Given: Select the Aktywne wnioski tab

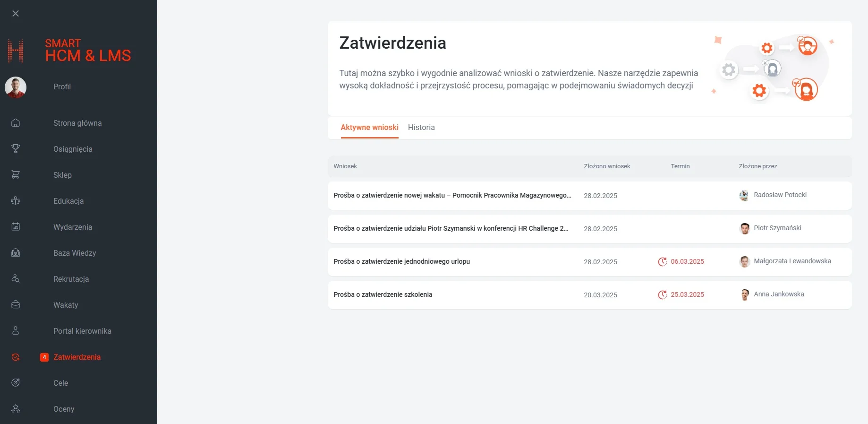Looking at the screenshot, I should tap(369, 128).
